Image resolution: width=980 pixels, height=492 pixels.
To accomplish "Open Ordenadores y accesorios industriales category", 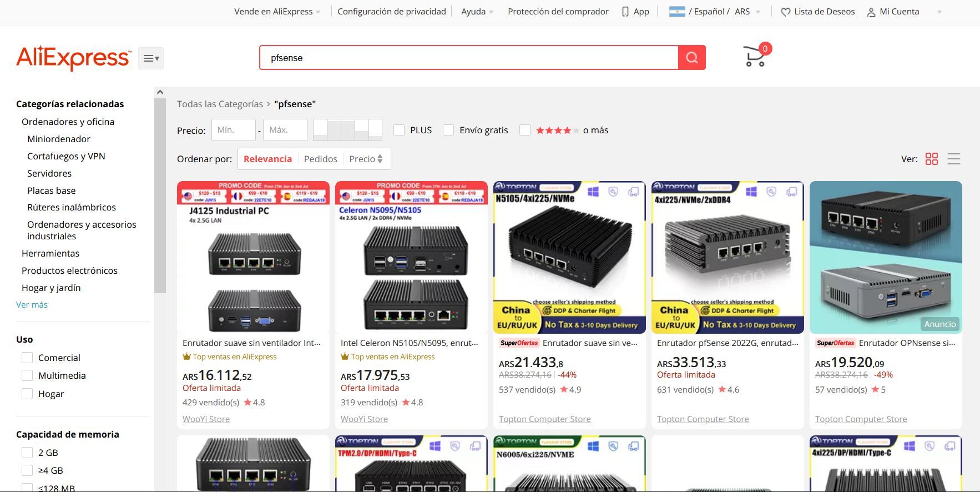I will point(82,230).
